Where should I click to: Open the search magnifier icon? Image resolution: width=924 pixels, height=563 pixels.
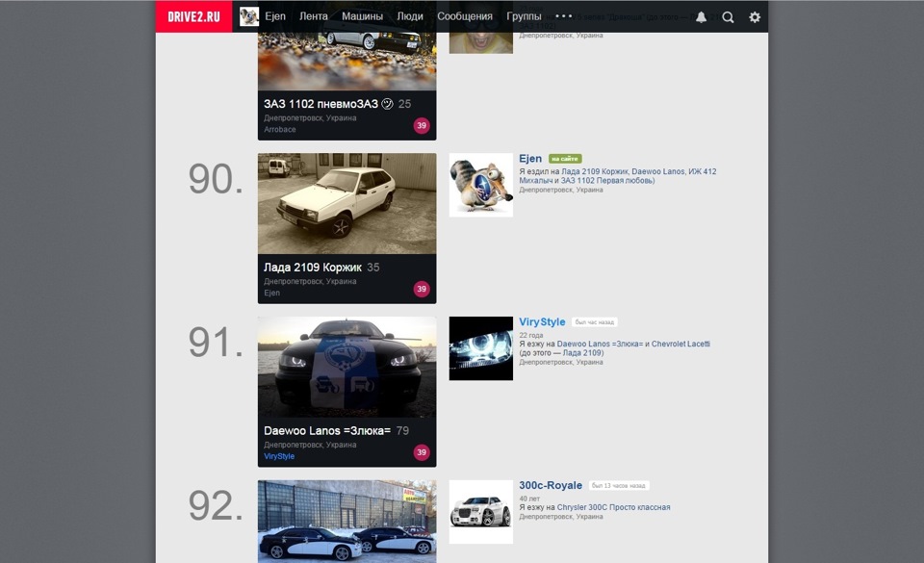pos(728,17)
